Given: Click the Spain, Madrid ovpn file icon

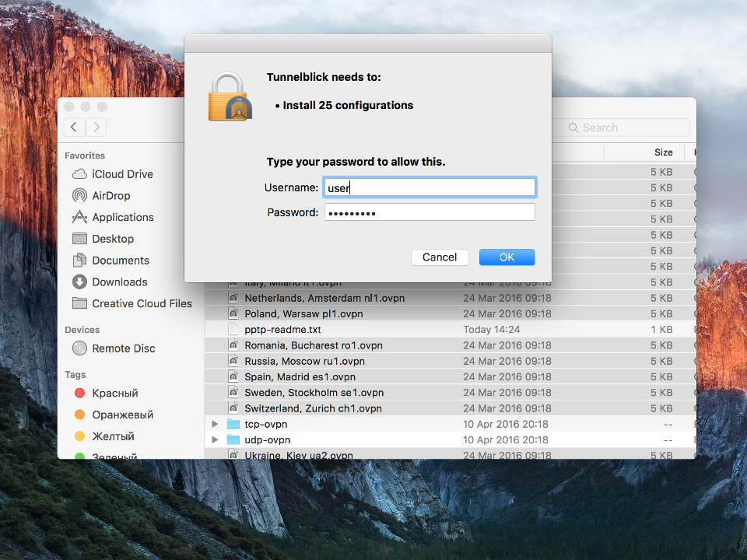Looking at the screenshot, I should tap(233, 376).
